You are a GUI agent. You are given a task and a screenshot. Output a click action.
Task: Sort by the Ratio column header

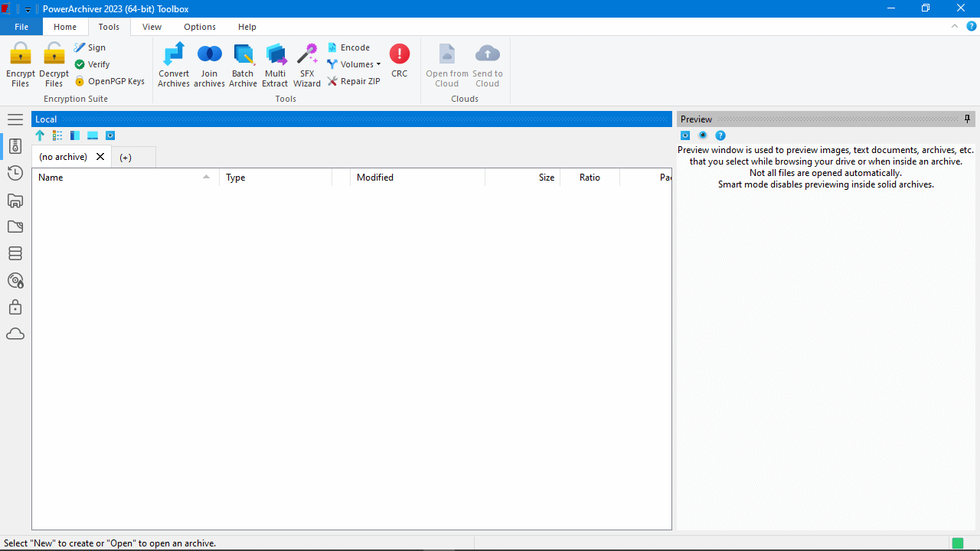[590, 178]
